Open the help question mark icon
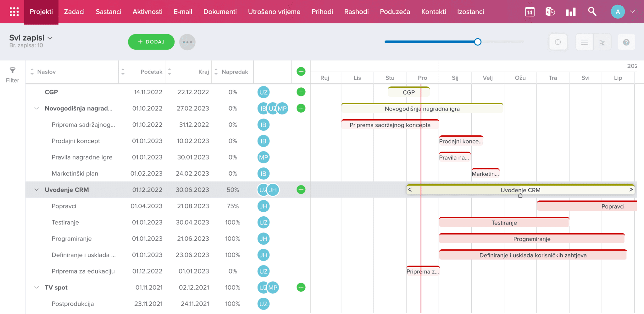The image size is (644, 314). (x=626, y=42)
